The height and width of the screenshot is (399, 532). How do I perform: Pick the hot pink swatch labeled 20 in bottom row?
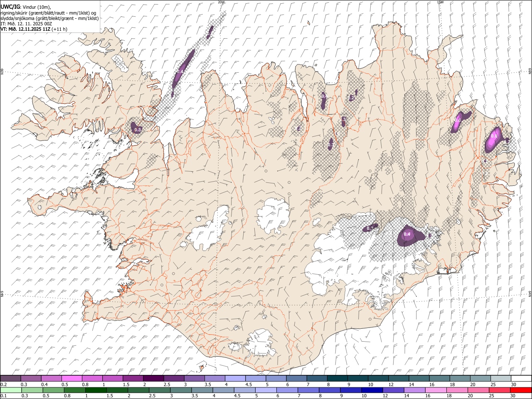click(x=479, y=390)
